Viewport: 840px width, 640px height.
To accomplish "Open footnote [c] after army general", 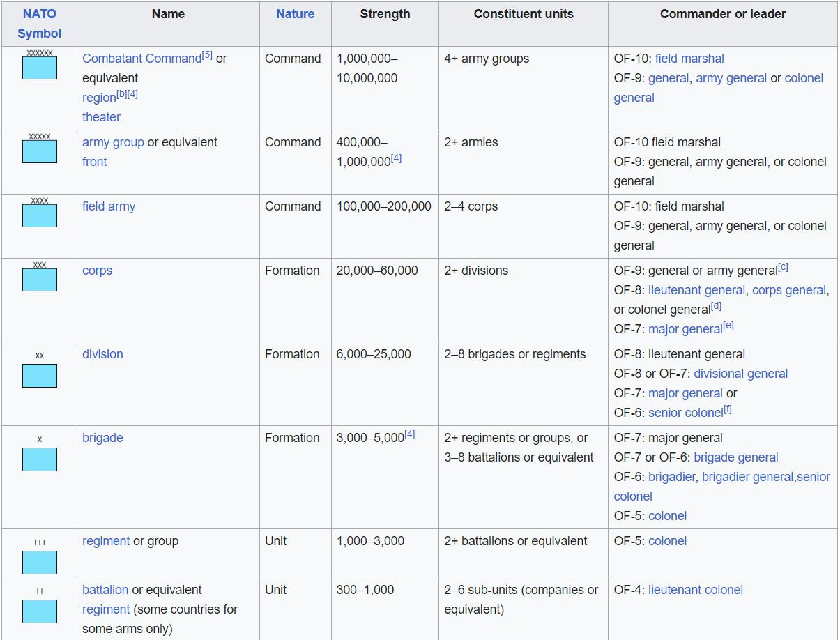I will (x=784, y=267).
